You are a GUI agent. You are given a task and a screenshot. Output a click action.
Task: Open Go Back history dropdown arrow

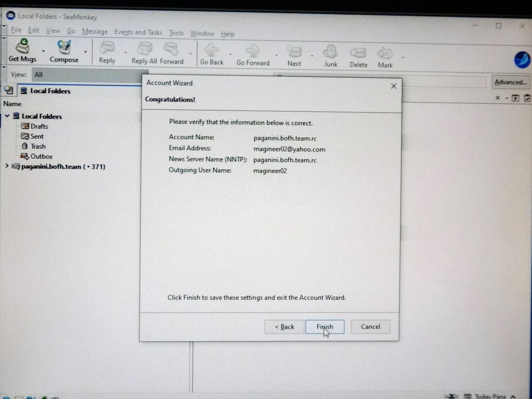[x=230, y=54]
